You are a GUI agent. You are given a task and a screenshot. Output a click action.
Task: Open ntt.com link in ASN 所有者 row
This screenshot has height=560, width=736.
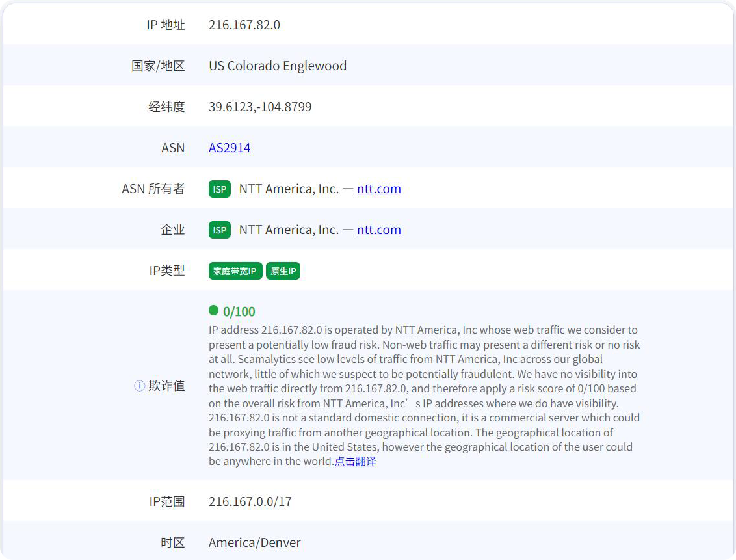(x=378, y=189)
